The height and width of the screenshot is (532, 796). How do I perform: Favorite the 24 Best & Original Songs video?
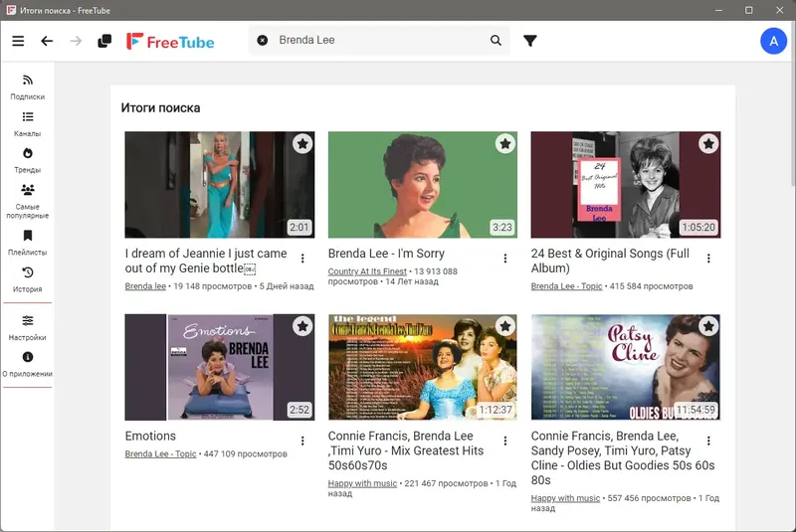tap(708, 144)
